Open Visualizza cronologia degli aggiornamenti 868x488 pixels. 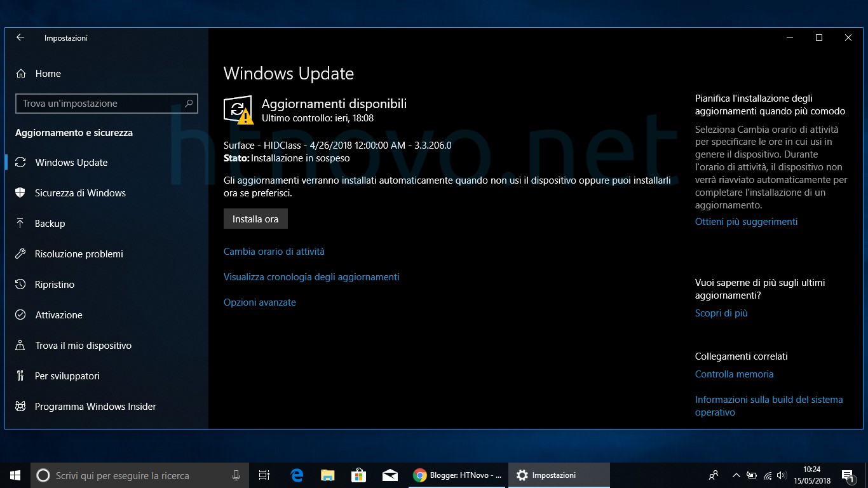click(x=311, y=277)
